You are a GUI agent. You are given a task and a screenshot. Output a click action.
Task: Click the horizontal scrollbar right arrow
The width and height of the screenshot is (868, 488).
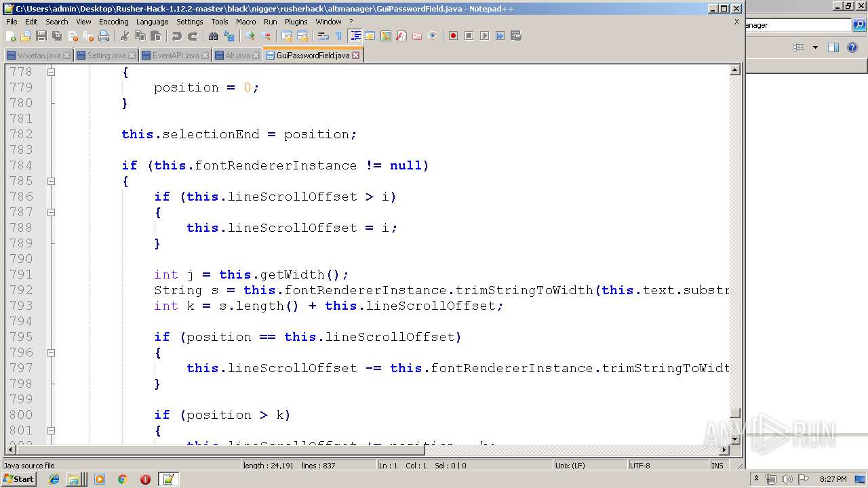[x=724, y=449]
